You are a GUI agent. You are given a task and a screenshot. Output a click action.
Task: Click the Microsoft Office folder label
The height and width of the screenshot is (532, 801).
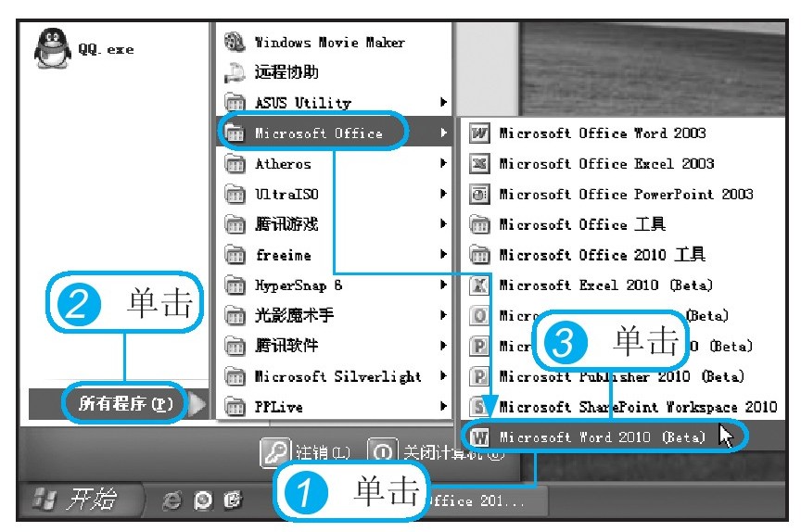319,133
